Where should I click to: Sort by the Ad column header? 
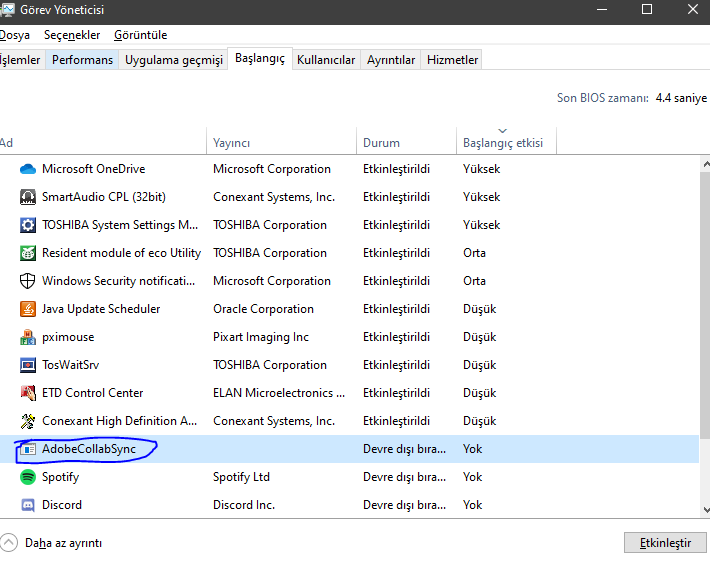coord(103,142)
